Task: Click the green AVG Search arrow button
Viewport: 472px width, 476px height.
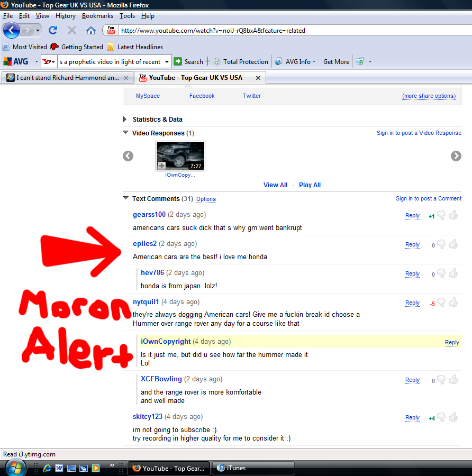Action: (x=178, y=62)
